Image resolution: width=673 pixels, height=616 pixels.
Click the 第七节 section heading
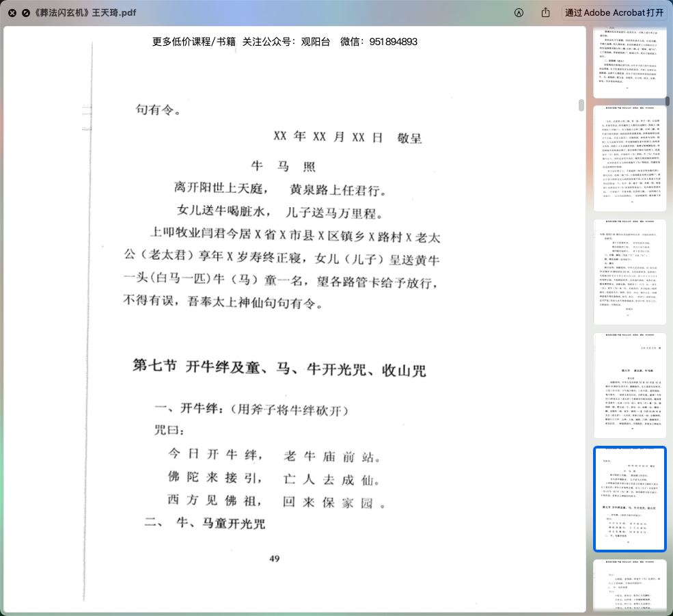[x=279, y=367]
